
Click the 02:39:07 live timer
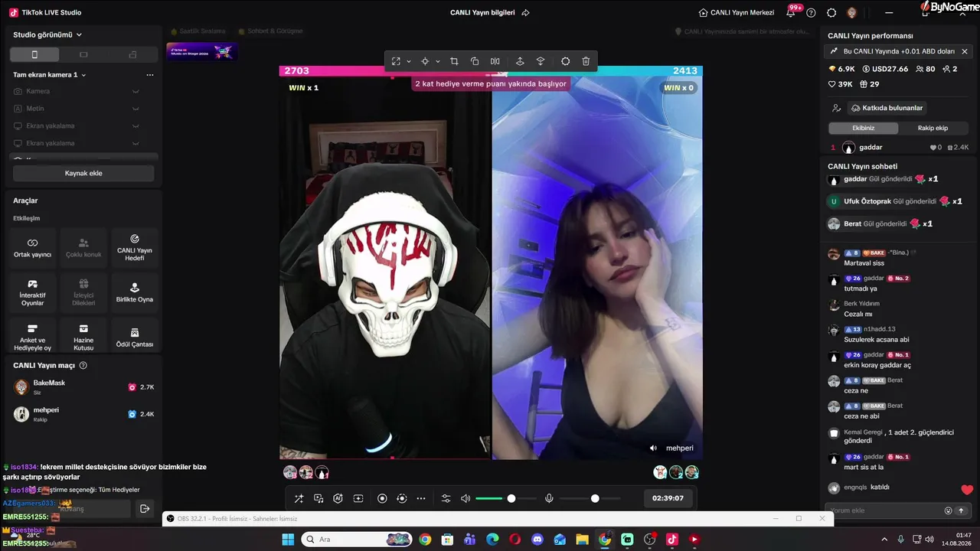tap(668, 498)
